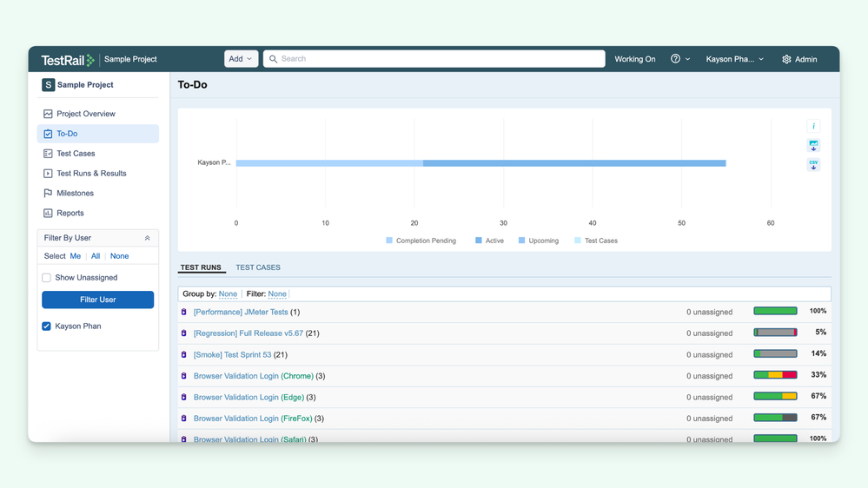Click the 14% progress bar for Smoke Test

pos(776,353)
